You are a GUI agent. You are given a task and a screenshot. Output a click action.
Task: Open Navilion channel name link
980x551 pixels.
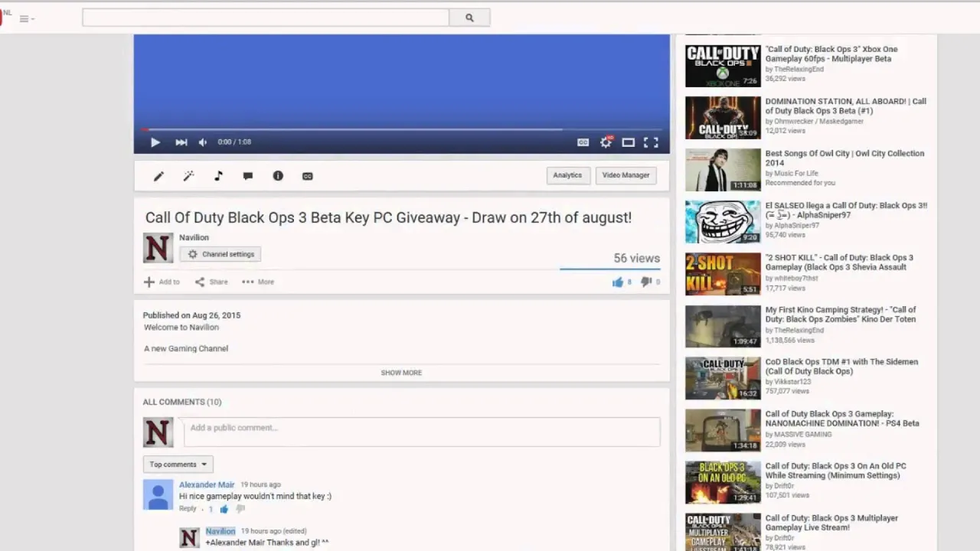194,237
